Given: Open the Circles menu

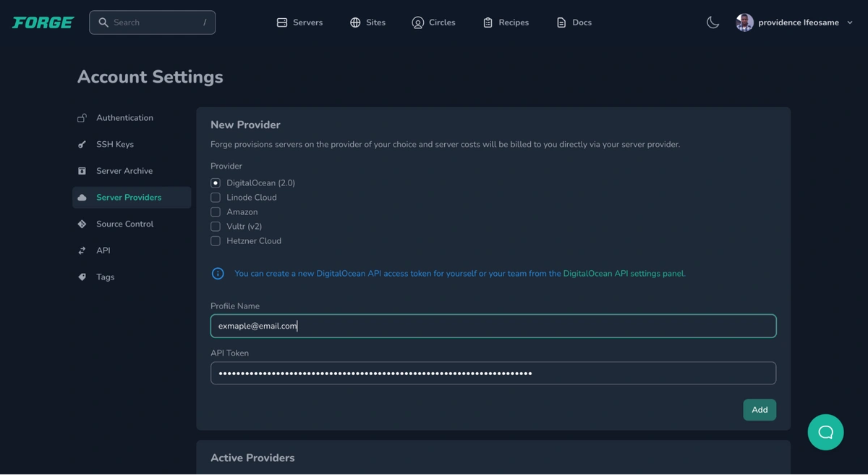Looking at the screenshot, I should coord(433,22).
